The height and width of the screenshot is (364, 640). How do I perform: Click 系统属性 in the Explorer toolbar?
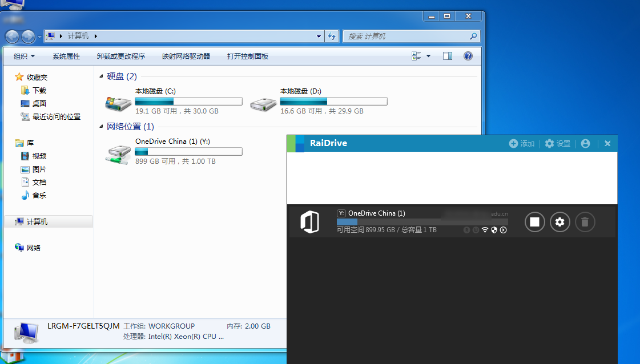66,56
